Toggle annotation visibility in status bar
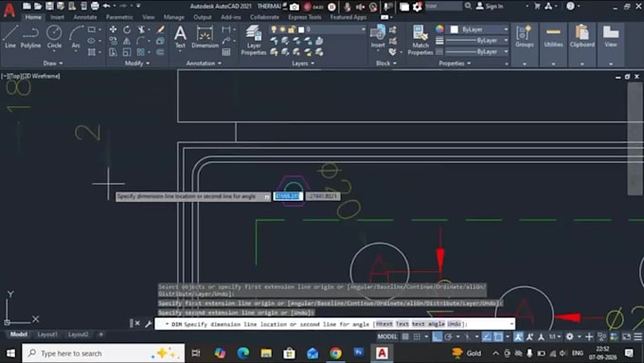Screen dimensions: 644x363 click(518, 336)
